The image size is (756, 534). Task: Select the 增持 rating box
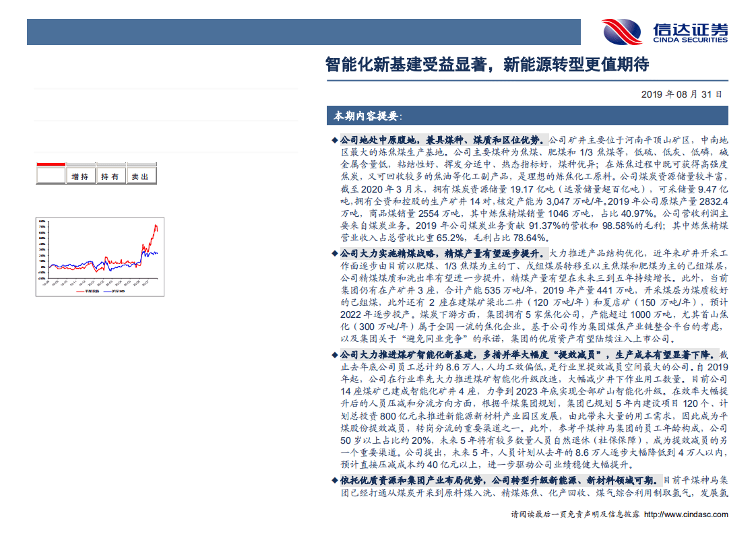click(x=80, y=176)
